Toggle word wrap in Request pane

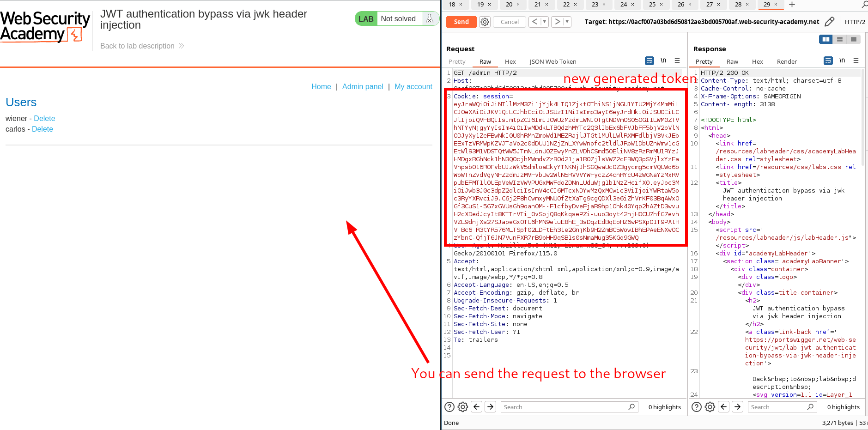click(649, 61)
